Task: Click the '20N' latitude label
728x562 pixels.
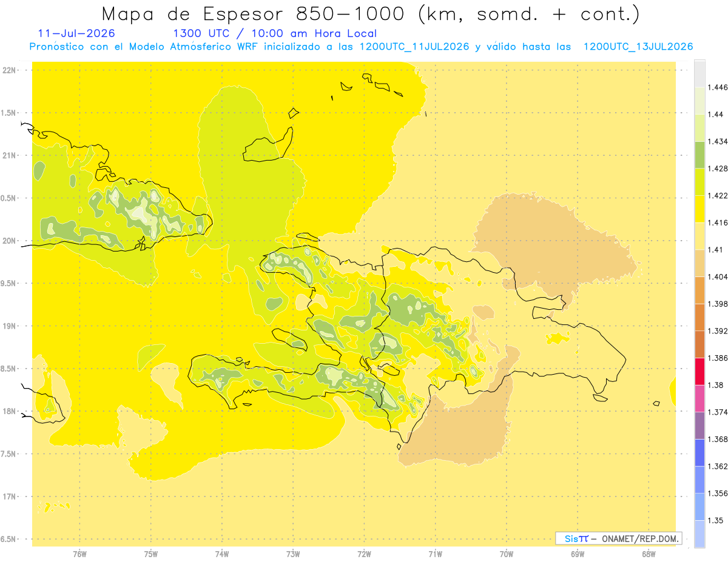Action: tap(10, 241)
